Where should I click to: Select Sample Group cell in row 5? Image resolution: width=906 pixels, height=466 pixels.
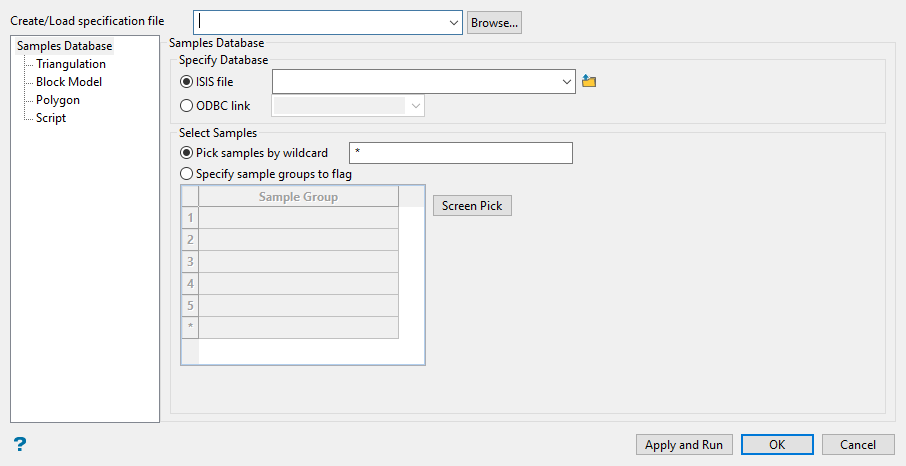[298, 306]
